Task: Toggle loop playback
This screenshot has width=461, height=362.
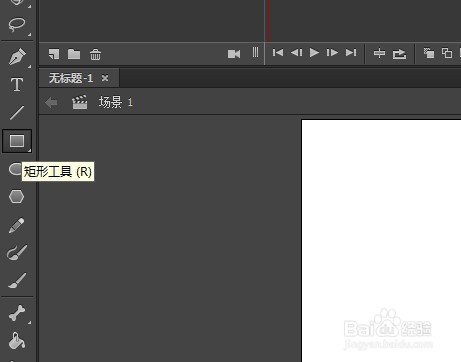Action: pos(399,54)
